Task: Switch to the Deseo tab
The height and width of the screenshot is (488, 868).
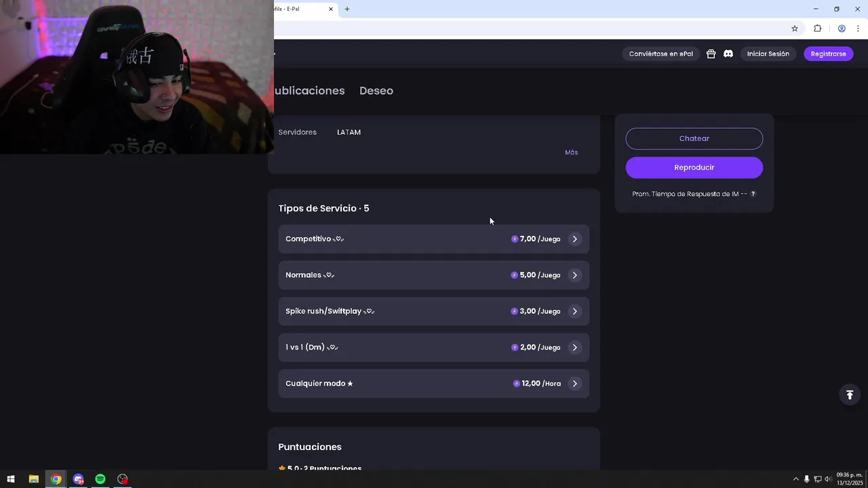Action: tap(376, 91)
